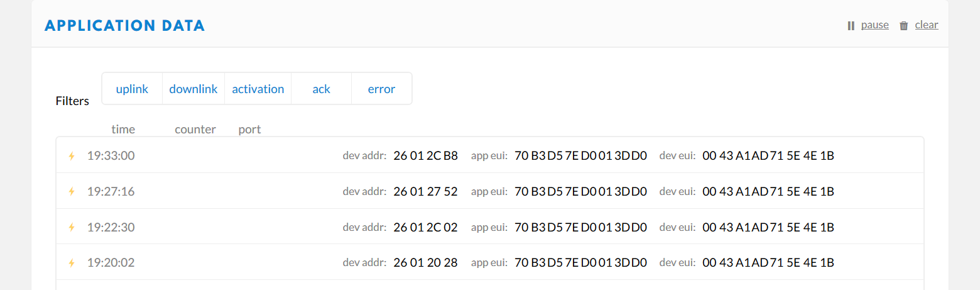Click dev eui value in 19:22:30 row
This screenshot has width=980, height=290.
pos(768,227)
